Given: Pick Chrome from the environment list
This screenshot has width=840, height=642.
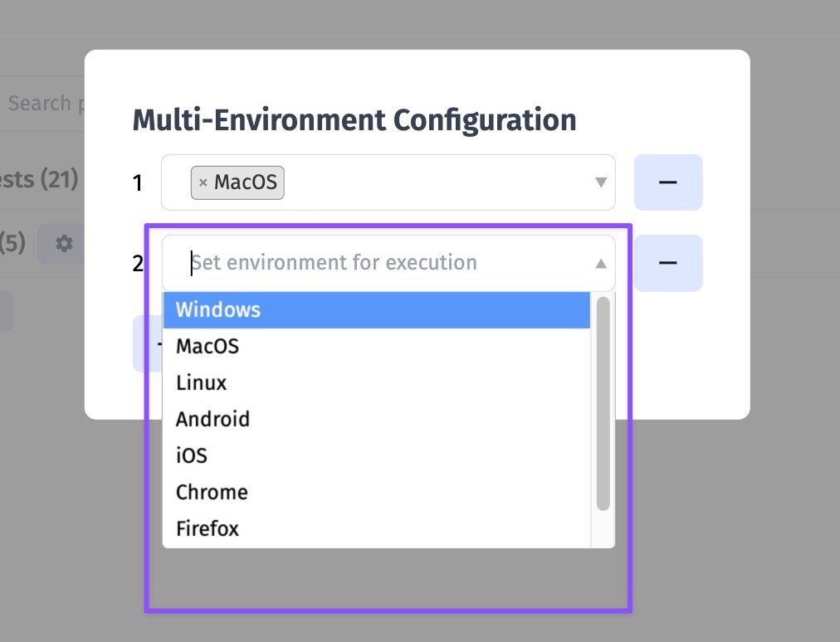Looking at the screenshot, I should coord(377,492).
